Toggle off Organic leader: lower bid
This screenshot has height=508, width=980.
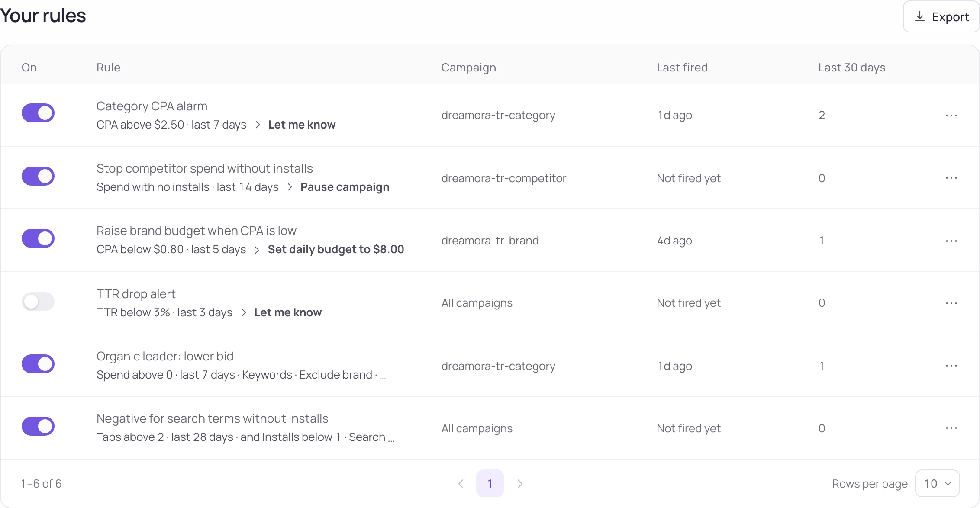click(x=38, y=364)
